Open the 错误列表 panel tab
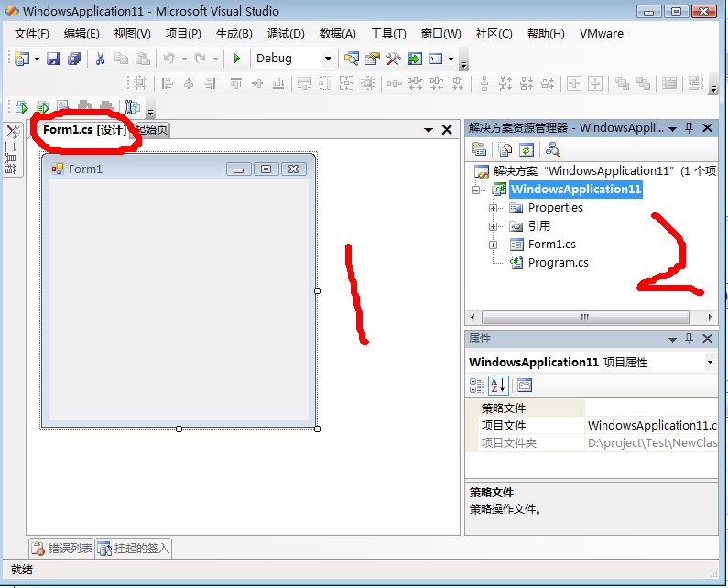728x588 pixels. [x=62, y=549]
